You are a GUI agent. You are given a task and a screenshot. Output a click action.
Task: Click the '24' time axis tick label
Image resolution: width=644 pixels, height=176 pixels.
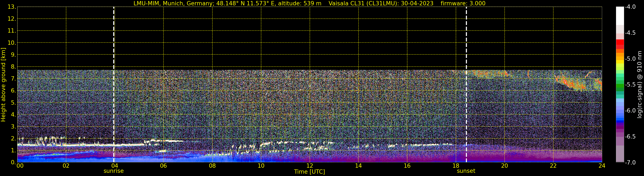tap(602, 166)
